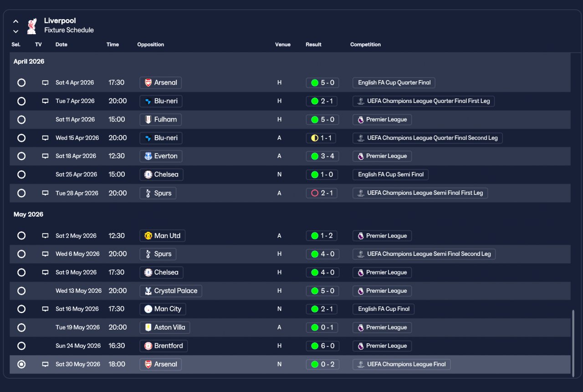Sort by the Time column header
583x392 pixels.
tap(113, 45)
